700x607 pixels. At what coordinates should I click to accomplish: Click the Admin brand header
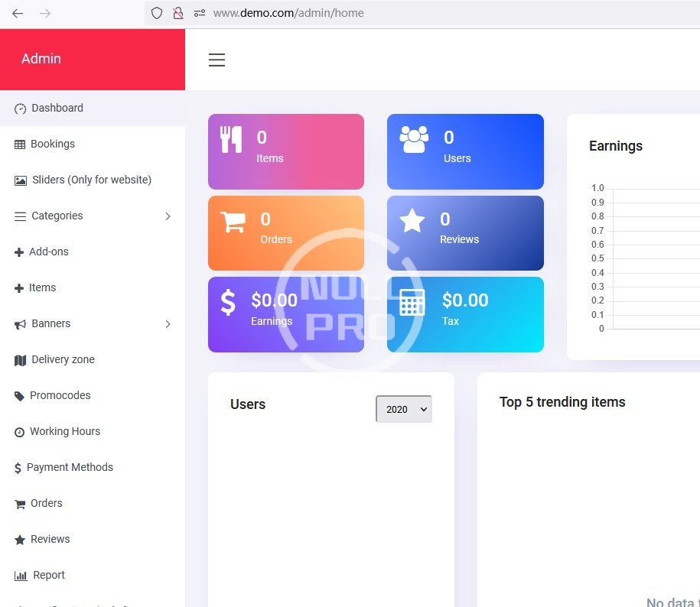[x=41, y=59]
